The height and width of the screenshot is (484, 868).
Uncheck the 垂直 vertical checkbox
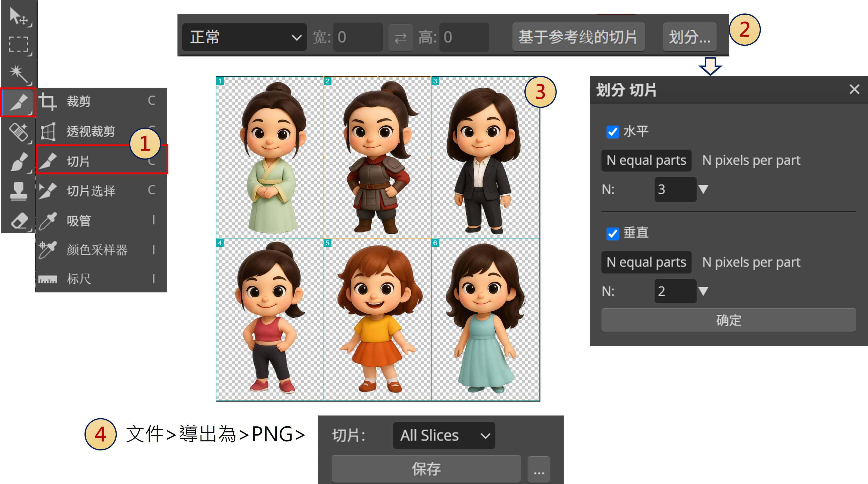(x=612, y=233)
